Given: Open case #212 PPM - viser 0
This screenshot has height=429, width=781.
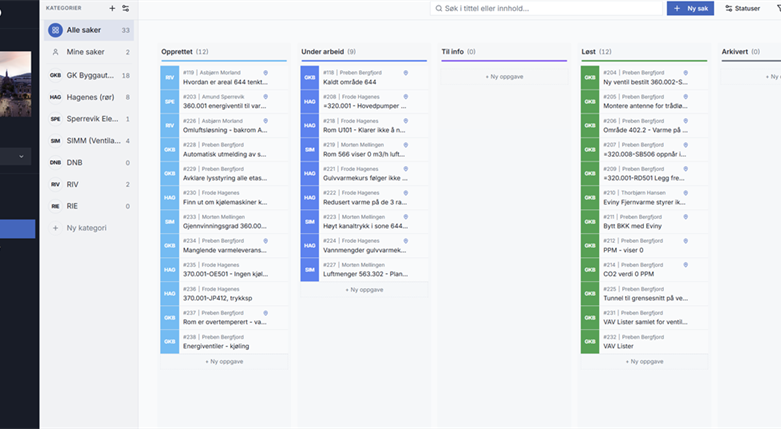Looking at the screenshot, I should click(x=645, y=246).
